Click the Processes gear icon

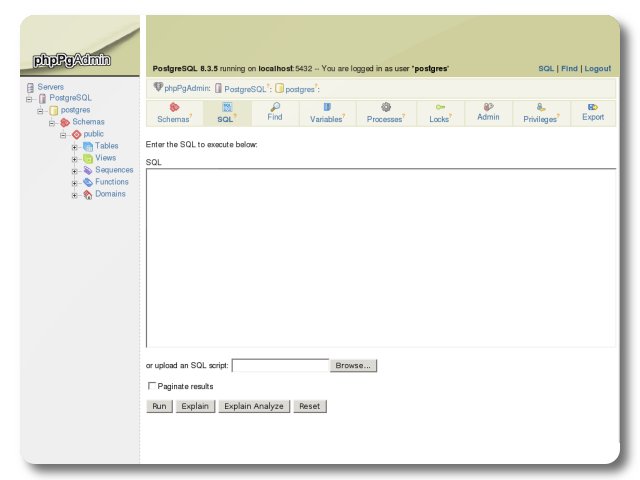click(x=385, y=107)
